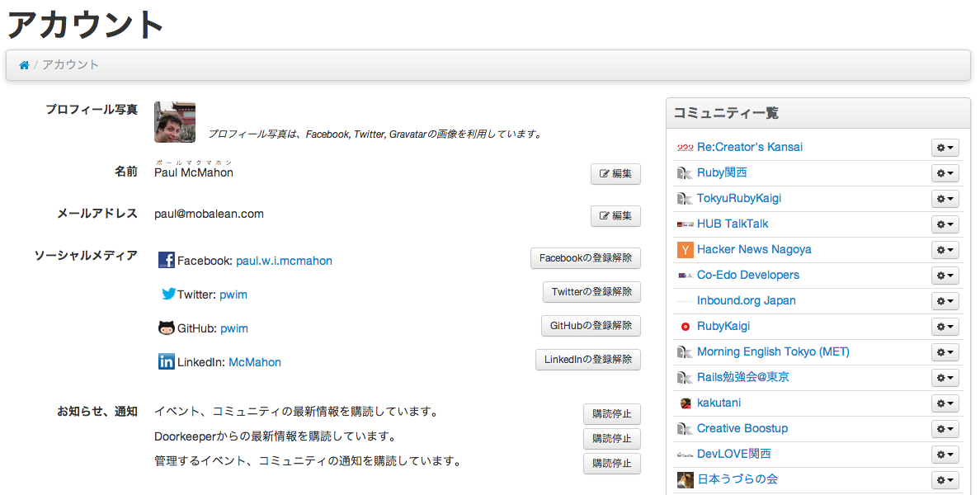Open kakutani community link

[719, 403]
